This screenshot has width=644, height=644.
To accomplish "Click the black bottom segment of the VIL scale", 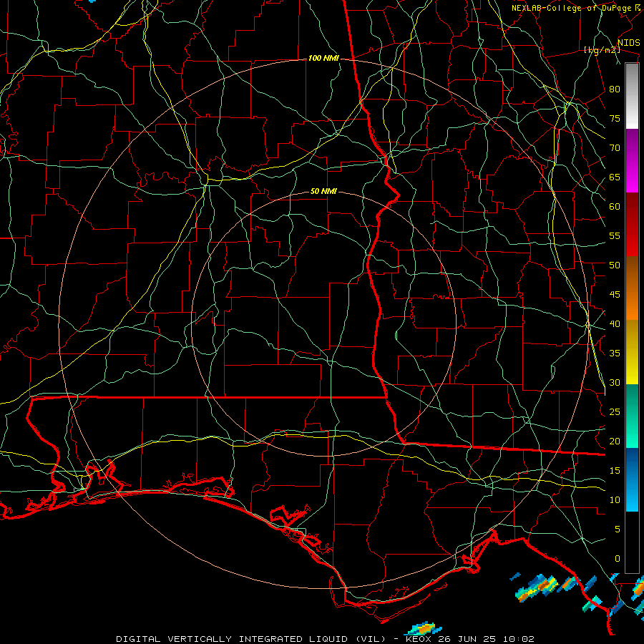I will pos(632,542).
